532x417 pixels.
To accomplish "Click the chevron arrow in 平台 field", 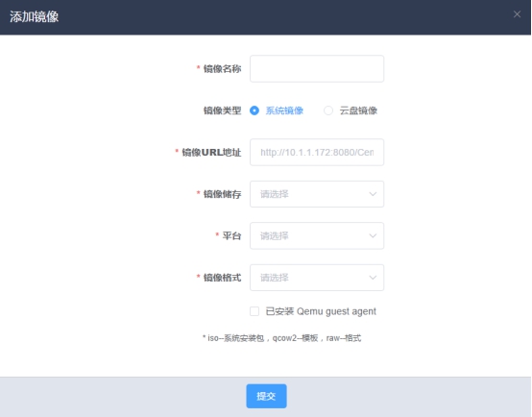I will 373,236.
